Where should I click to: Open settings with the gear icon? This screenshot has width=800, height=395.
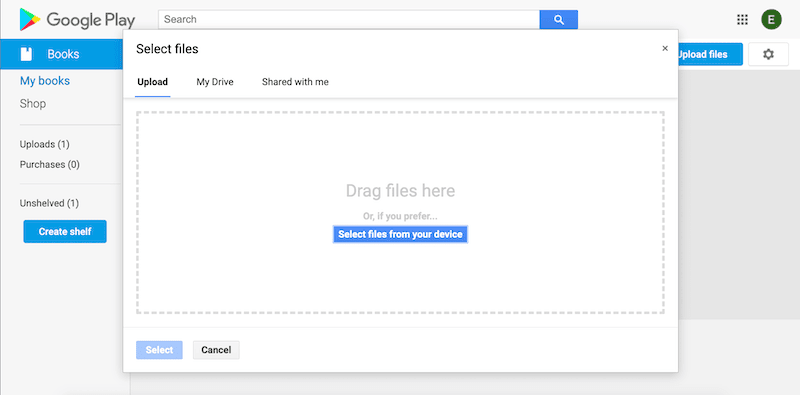pos(768,54)
